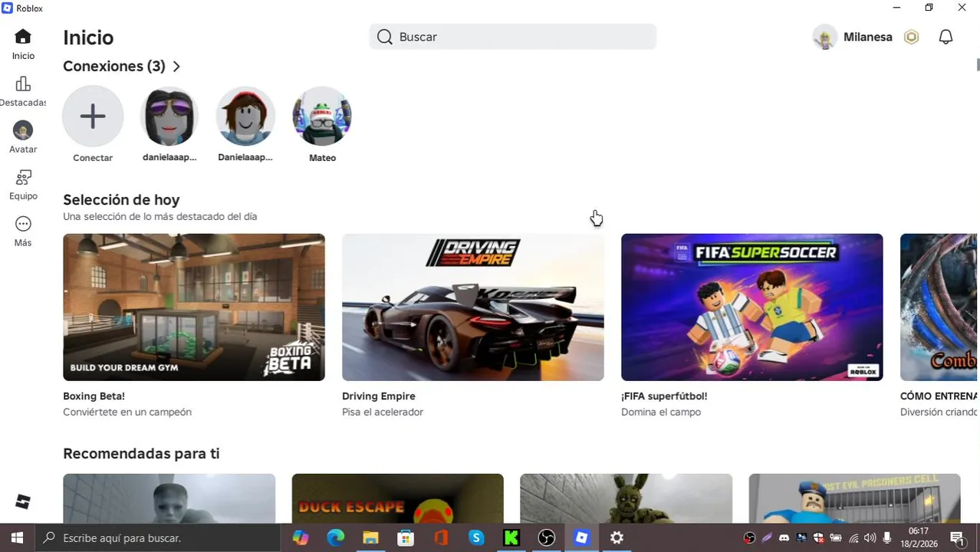Viewport: 980px width, 552px height.
Task: Click the Conectar plus button
Action: coord(93,116)
